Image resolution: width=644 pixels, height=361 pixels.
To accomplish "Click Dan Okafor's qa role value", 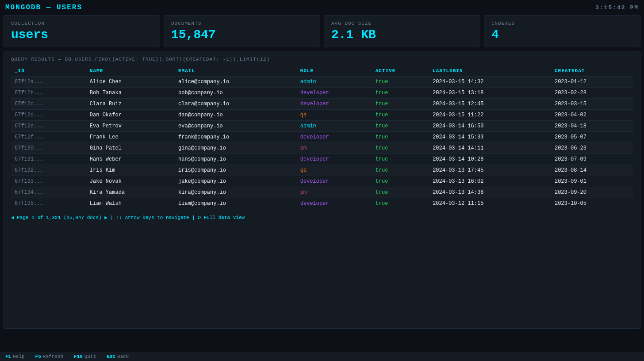I will [x=303, y=115].
